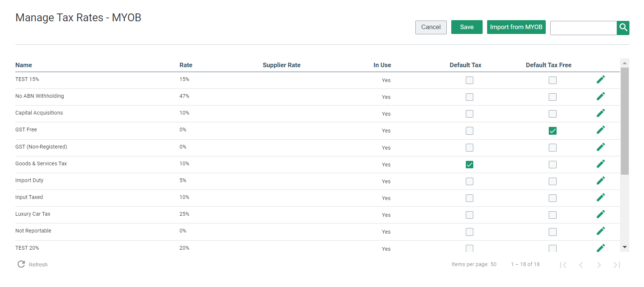Viewport: 644px width, 287px height.
Task: Click the Refresh label
Action: [x=38, y=265]
